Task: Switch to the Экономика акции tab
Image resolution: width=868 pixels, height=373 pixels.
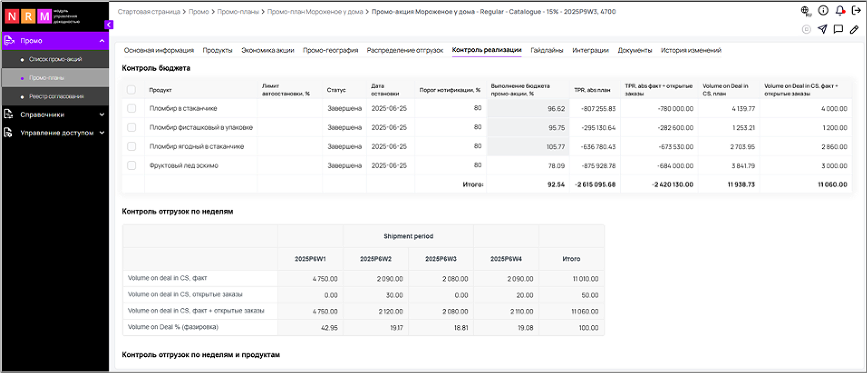Action: (x=267, y=50)
